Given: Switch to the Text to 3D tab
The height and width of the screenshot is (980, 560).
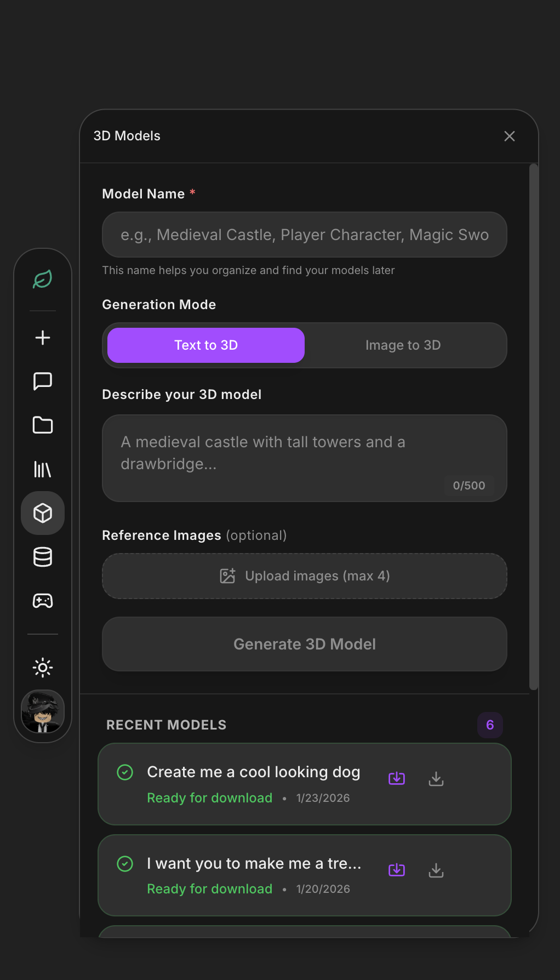Looking at the screenshot, I should (x=206, y=345).
